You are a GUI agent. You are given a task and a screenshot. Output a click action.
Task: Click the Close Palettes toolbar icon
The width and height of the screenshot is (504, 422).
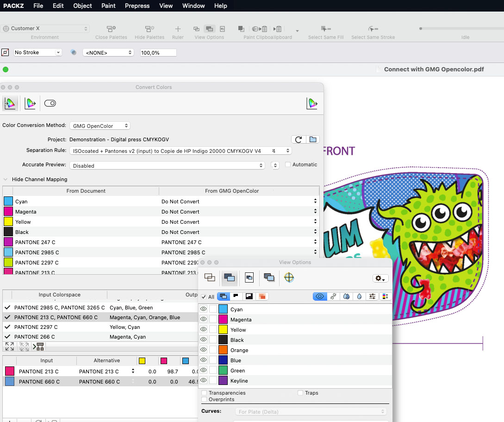coord(111,29)
